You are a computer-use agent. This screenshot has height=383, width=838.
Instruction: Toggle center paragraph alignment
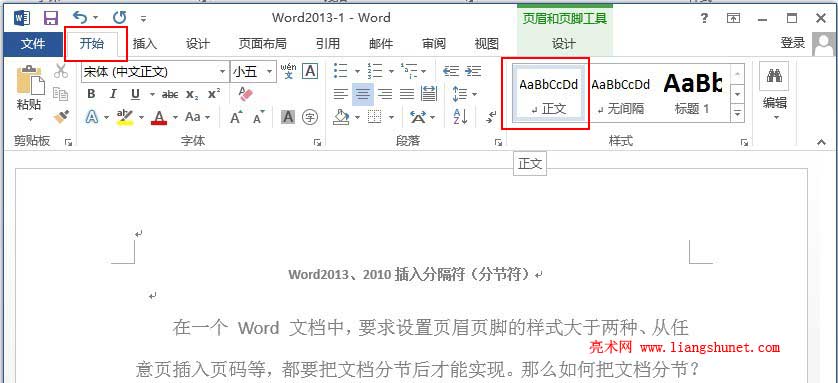(x=363, y=95)
